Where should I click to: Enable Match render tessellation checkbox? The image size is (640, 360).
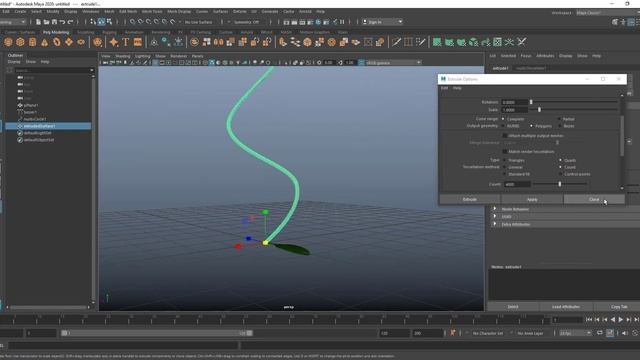(505, 151)
